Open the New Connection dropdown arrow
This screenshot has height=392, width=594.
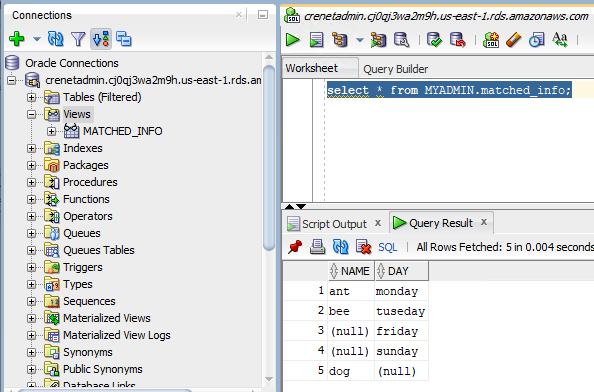(37, 39)
